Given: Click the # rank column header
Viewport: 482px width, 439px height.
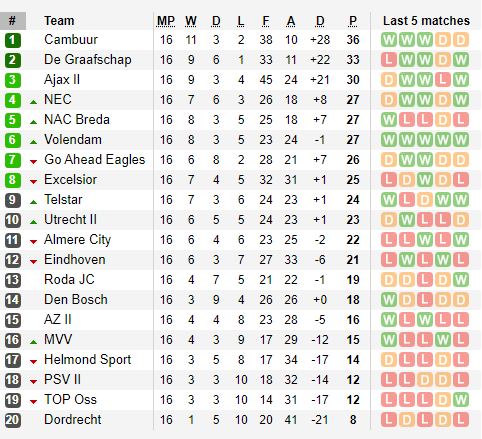Looking at the screenshot, I should pyautogui.click(x=13, y=21).
